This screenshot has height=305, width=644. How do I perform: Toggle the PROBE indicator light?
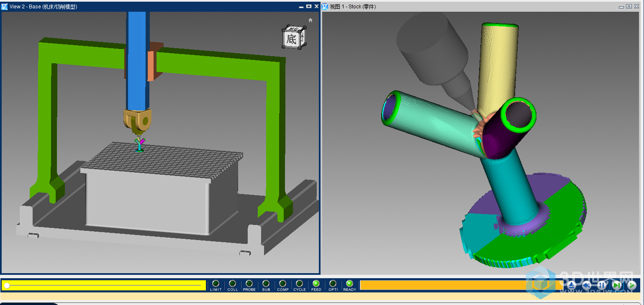coord(249,284)
